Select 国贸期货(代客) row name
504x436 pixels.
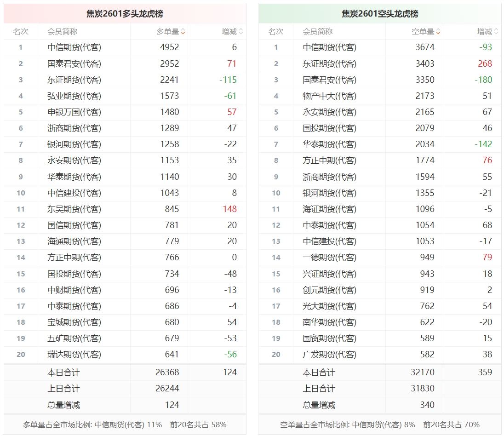329,338
